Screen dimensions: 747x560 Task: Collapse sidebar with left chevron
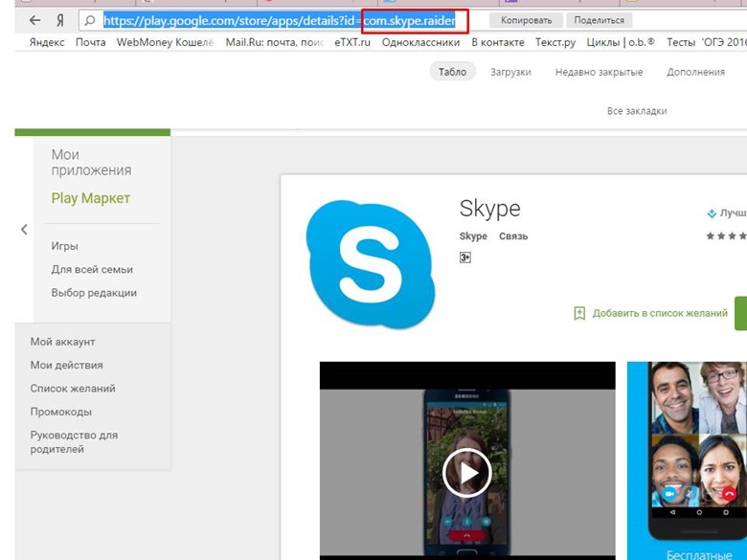coord(24,230)
